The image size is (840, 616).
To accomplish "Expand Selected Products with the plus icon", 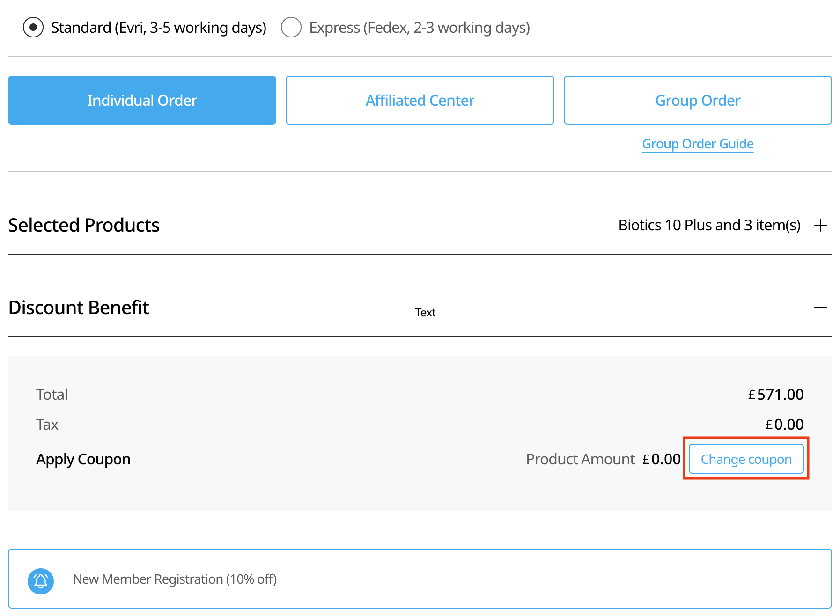I will [x=820, y=225].
